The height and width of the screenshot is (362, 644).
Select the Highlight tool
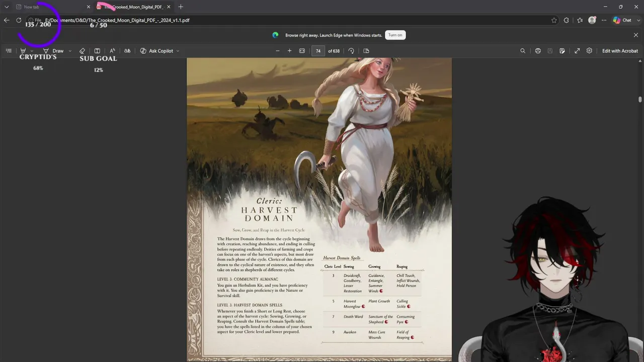(x=23, y=51)
